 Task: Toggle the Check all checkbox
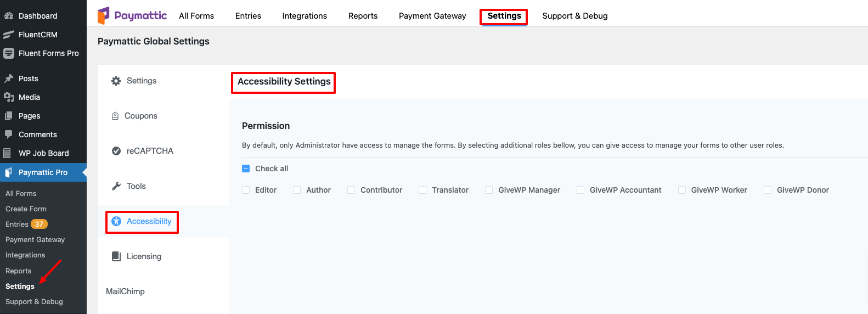coord(246,169)
